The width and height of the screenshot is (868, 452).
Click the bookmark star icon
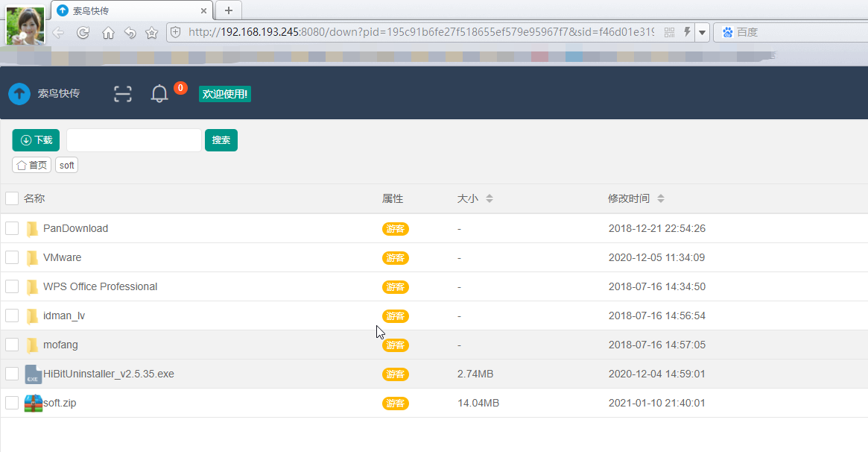click(x=152, y=33)
